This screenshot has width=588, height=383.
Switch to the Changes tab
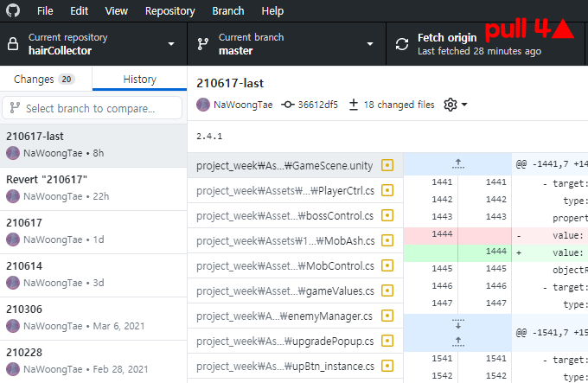point(46,79)
